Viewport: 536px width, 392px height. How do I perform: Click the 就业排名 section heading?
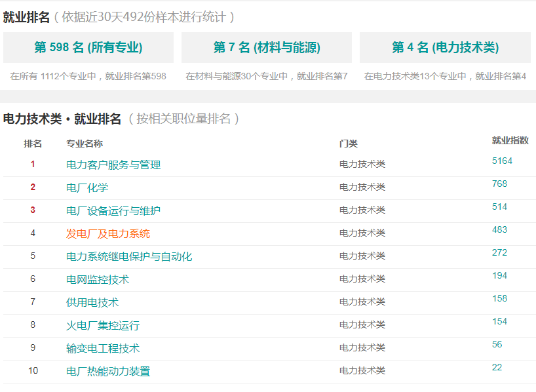[26, 17]
